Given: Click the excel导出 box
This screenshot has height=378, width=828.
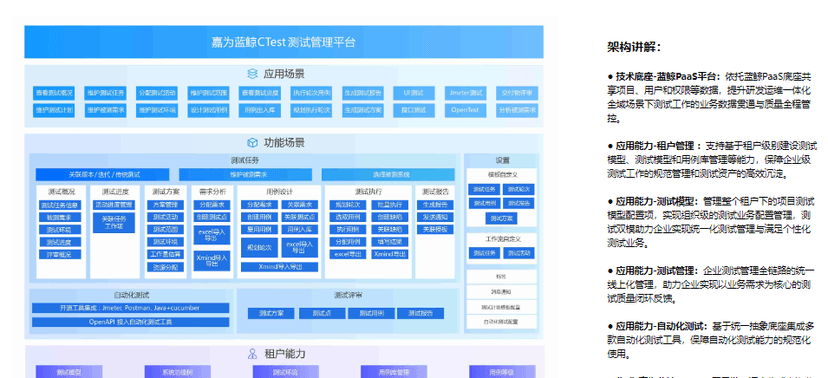Looking at the screenshot, I should [x=348, y=254].
